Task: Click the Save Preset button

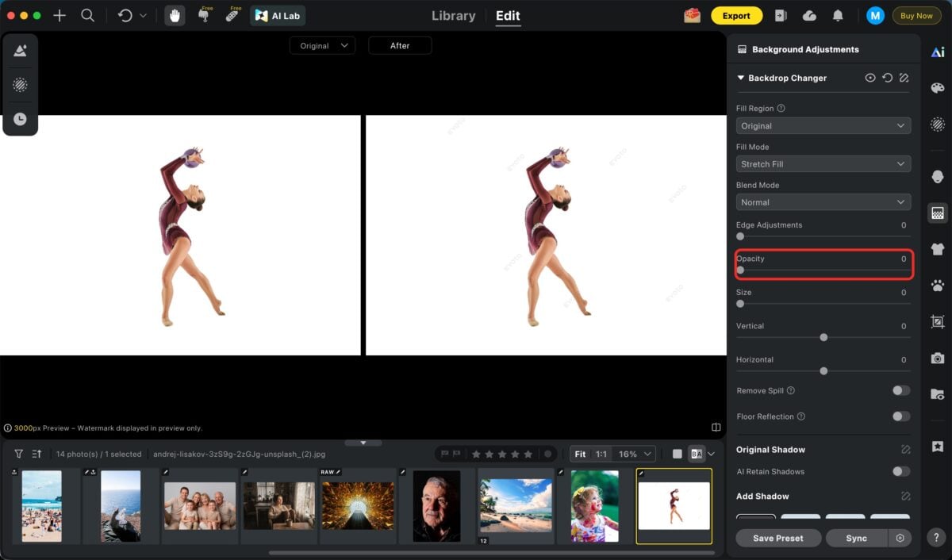Action: pyautogui.click(x=777, y=538)
